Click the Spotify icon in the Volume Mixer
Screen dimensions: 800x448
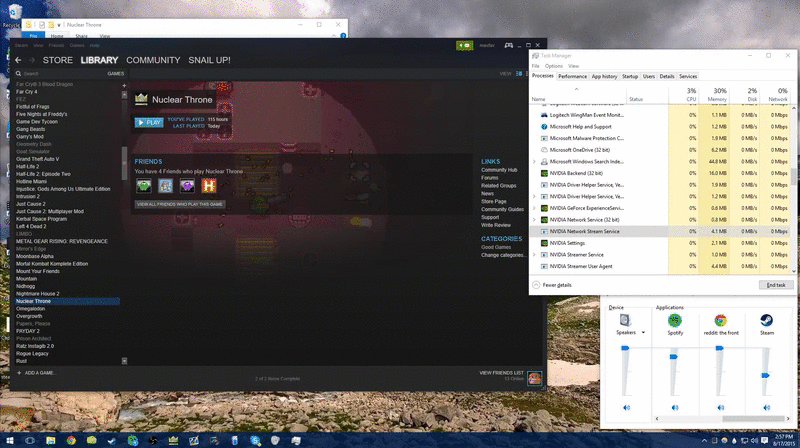(675, 320)
